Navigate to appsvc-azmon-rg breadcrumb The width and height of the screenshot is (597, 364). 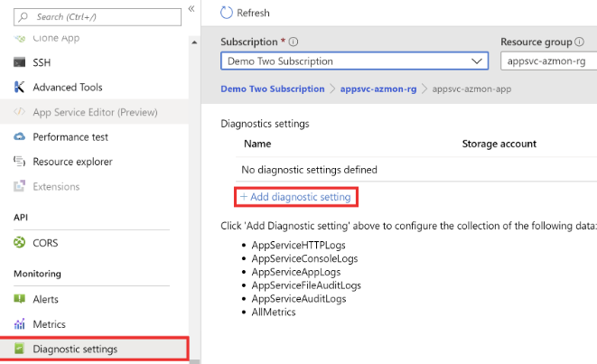point(378,89)
